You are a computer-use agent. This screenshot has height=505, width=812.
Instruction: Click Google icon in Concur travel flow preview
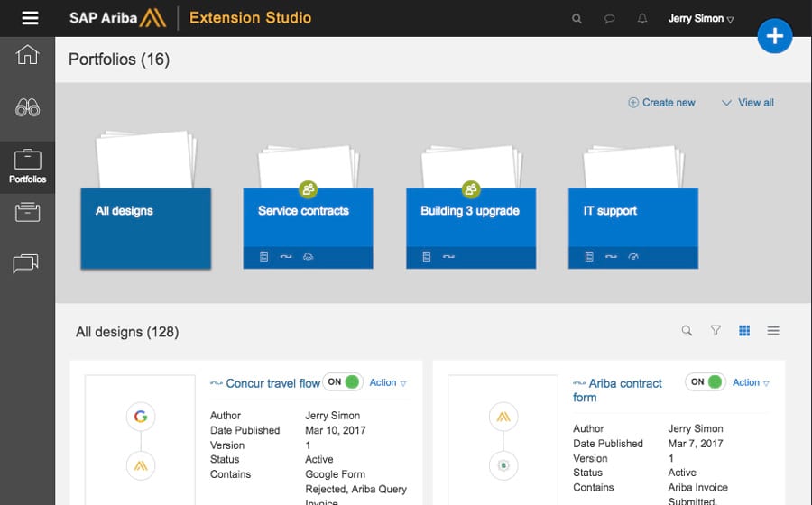(141, 416)
